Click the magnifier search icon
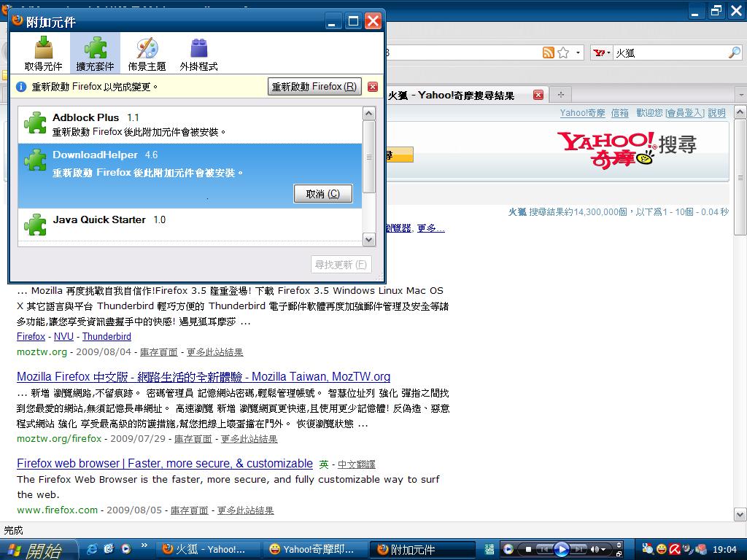The image size is (747, 560). 734,52
